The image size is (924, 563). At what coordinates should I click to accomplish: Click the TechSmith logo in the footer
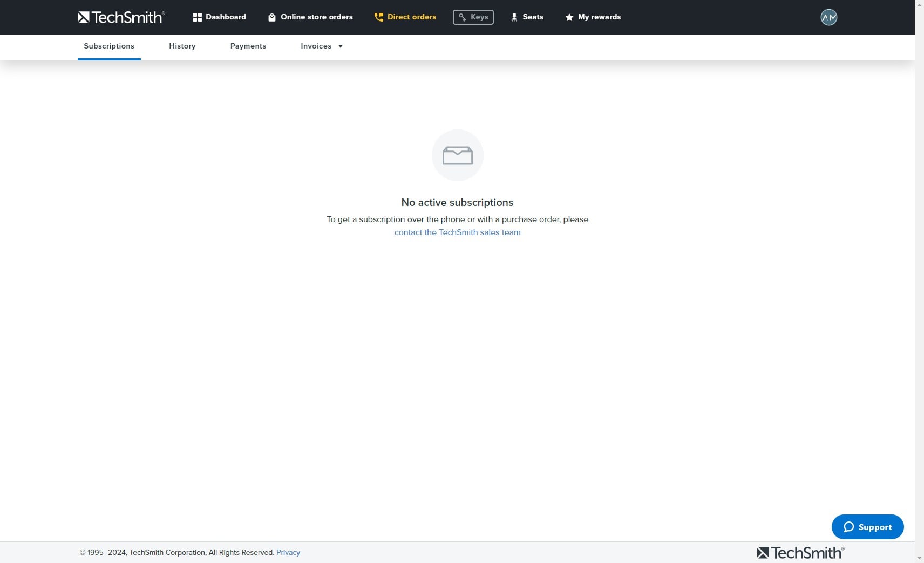coord(800,553)
